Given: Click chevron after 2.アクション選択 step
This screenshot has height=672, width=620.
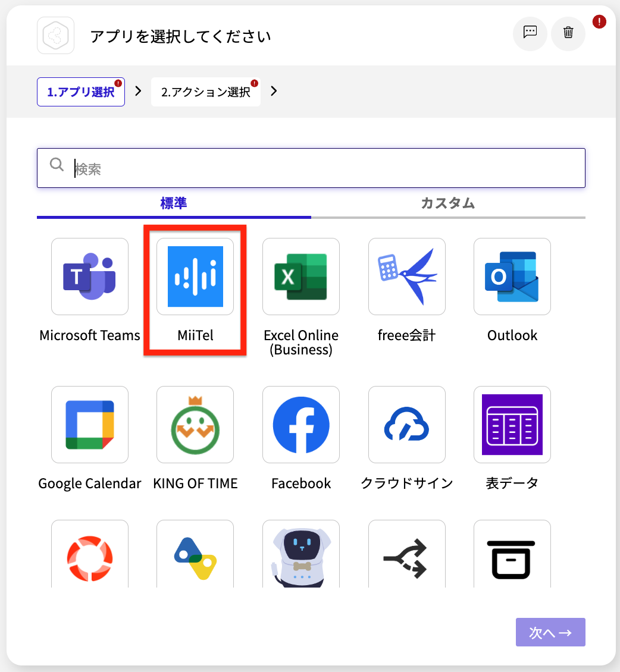Looking at the screenshot, I should pos(274,92).
